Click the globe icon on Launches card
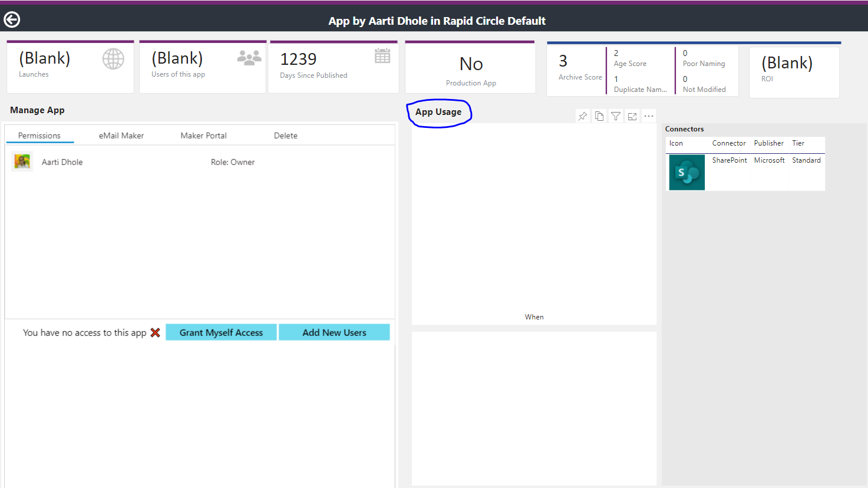This screenshot has height=488, width=868. [113, 58]
